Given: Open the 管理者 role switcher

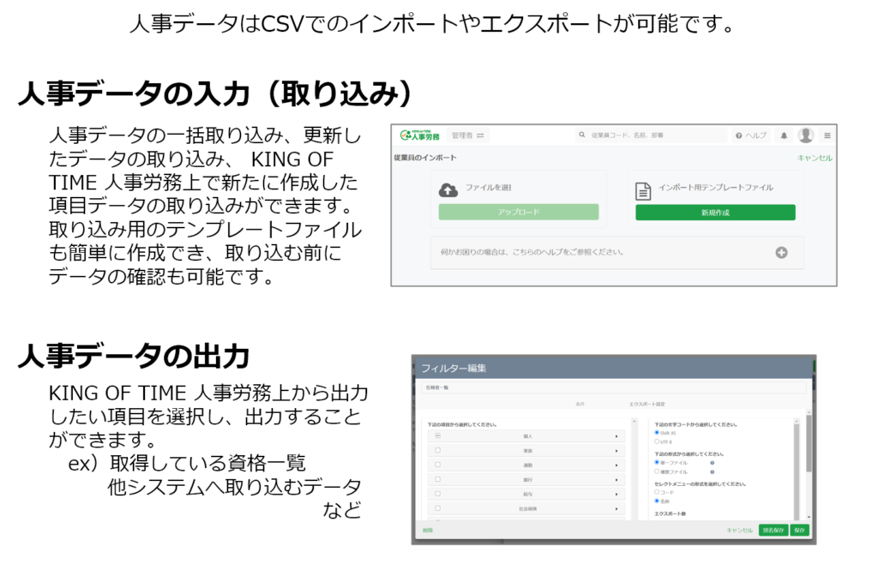Looking at the screenshot, I should click(x=468, y=135).
